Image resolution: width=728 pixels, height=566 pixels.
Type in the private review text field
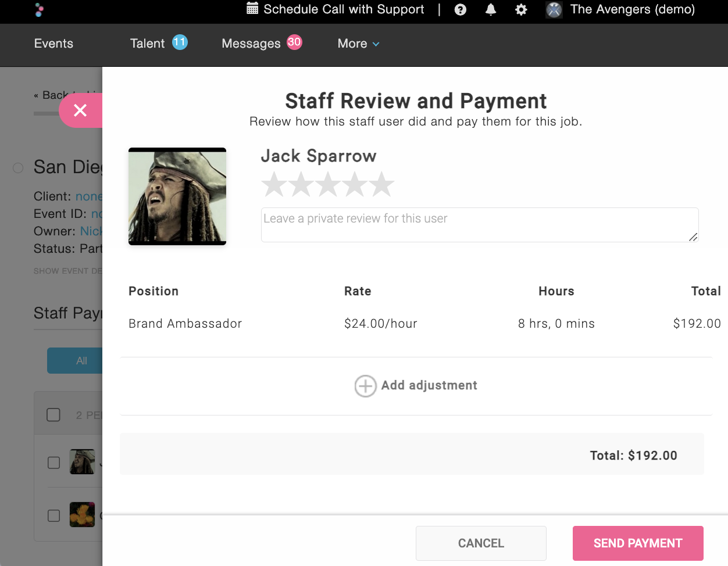479,224
